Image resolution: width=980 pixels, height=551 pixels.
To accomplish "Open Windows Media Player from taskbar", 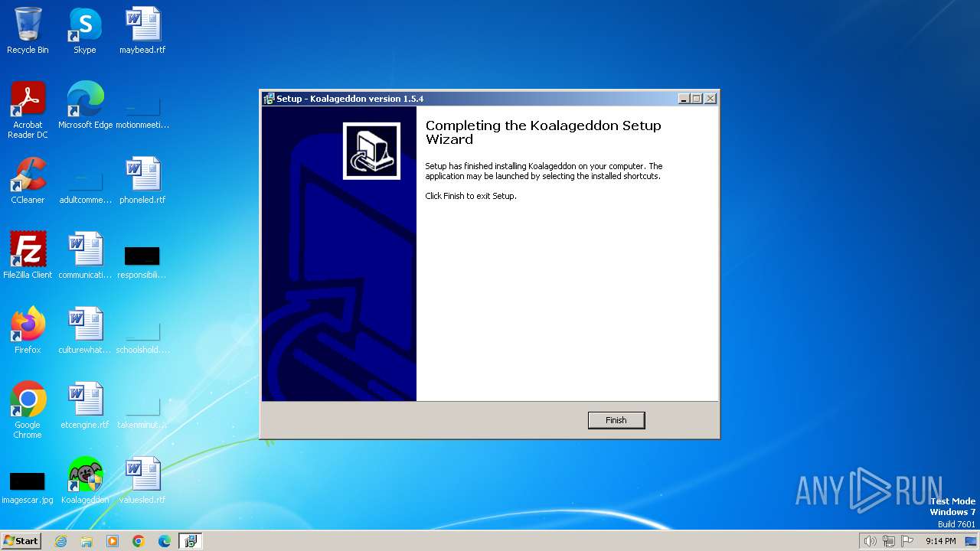I will click(113, 541).
